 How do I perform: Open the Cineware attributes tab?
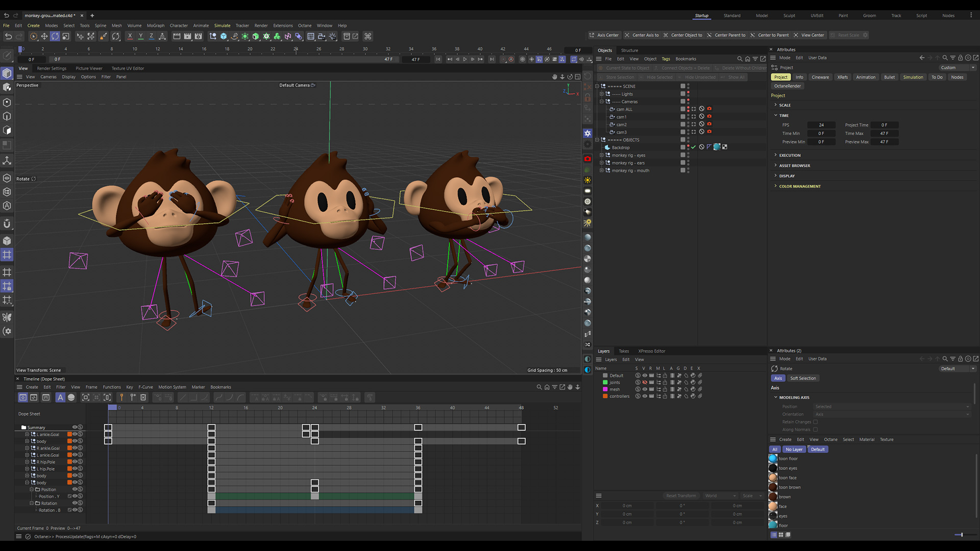point(820,77)
